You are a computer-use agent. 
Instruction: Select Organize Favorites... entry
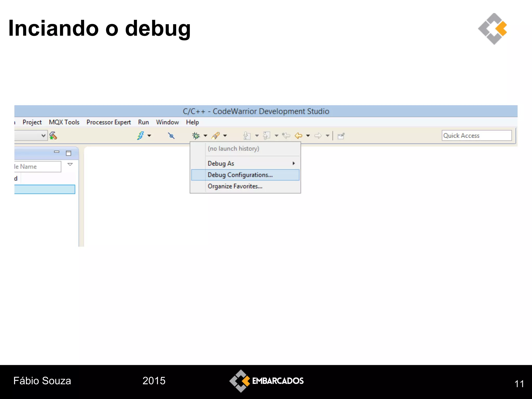tap(245, 186)
